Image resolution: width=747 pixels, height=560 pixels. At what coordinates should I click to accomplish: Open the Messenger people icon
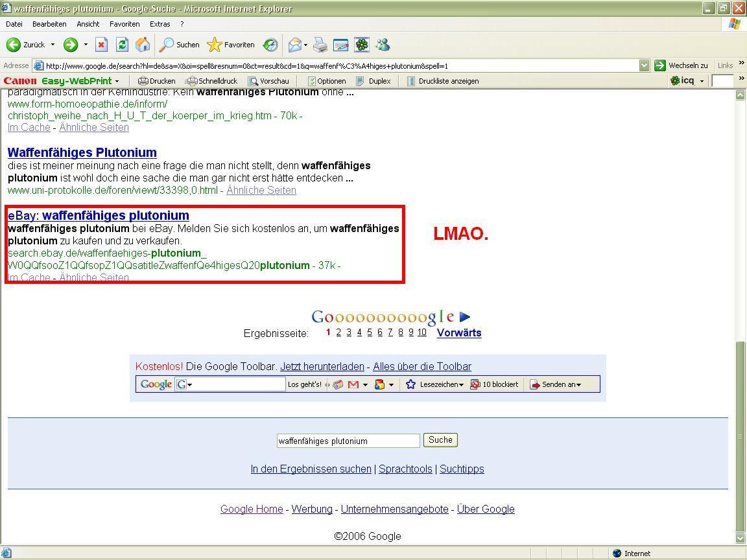pyautogui.click(x=383, y=45)
